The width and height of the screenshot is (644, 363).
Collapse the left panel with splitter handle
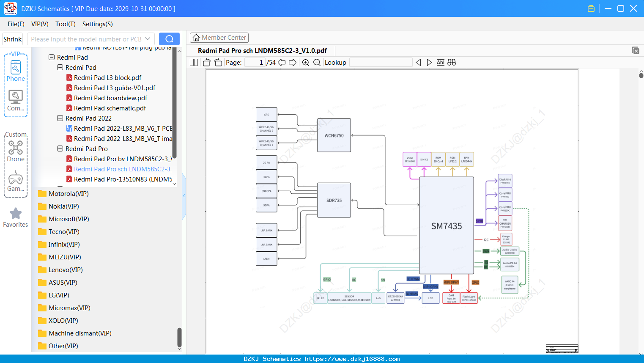[x=184, y=196]
